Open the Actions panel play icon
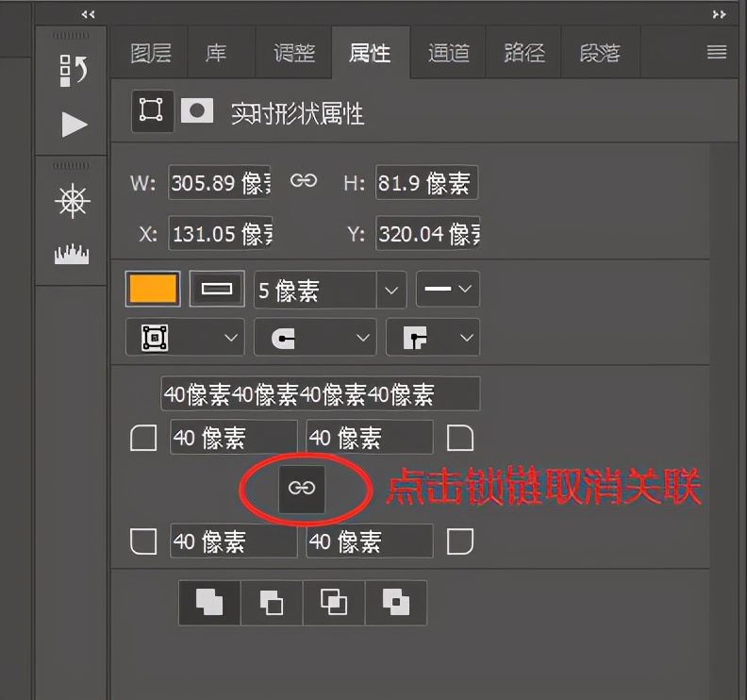Screen dimensions: 747x700 75,125
